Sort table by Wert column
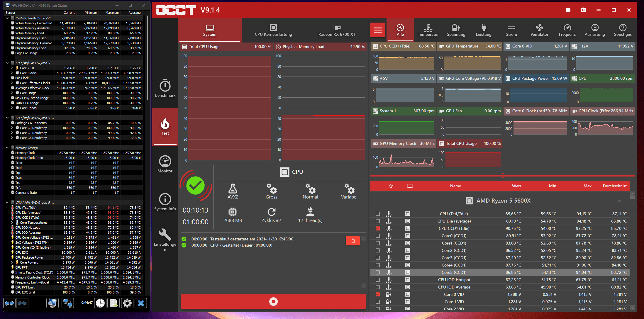The image size is (644, 319). pyautogui.click(x=516, y=186)
